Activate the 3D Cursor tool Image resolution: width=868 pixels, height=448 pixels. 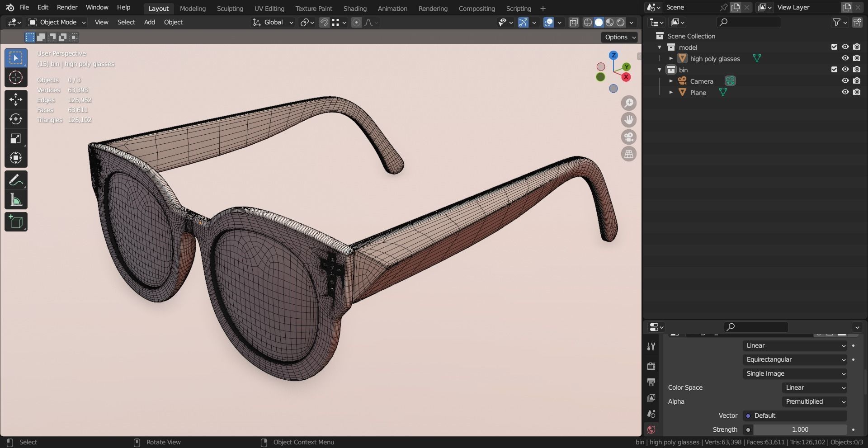point(16,77)
